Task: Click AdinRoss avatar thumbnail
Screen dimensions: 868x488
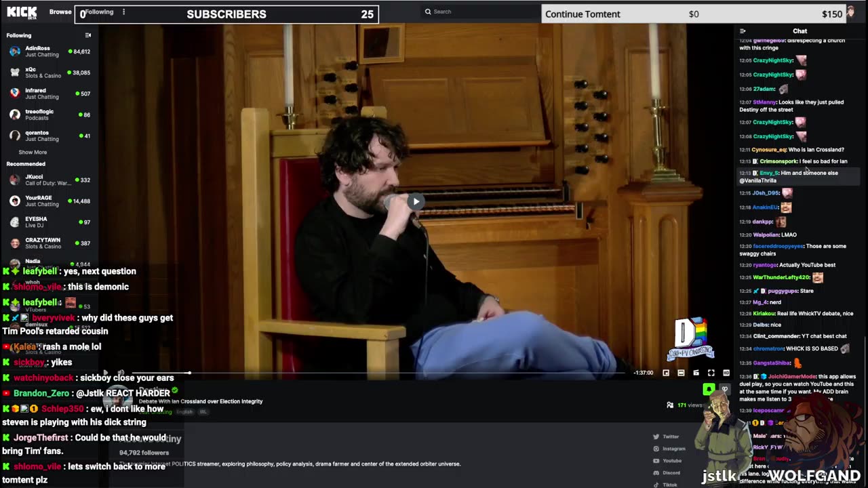Action: pos(14,52)
